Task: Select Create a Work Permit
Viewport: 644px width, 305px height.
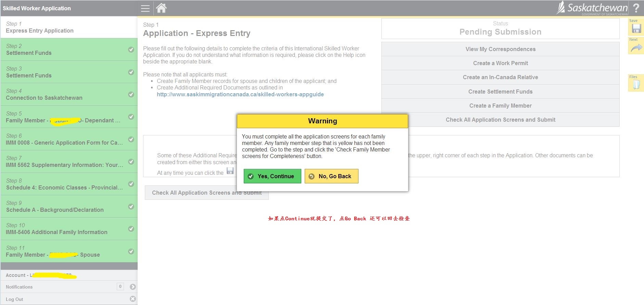Action: click(500, 63)
